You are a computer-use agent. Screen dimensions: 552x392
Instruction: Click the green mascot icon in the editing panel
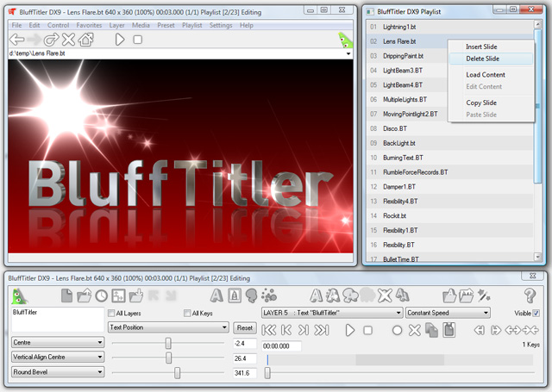click(x=19, y=296)
